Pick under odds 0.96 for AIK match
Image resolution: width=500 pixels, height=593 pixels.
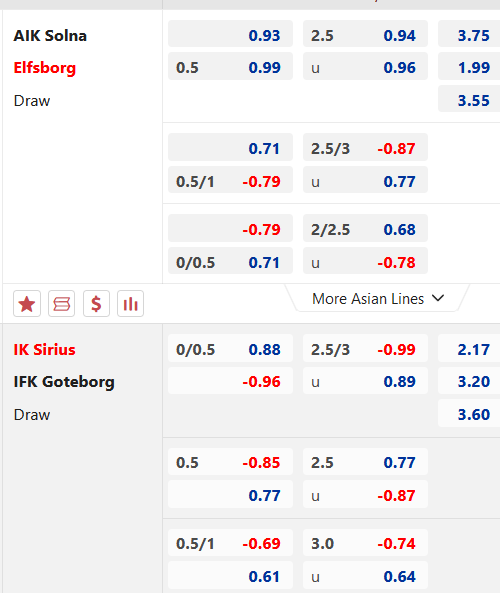click(365, 68)
